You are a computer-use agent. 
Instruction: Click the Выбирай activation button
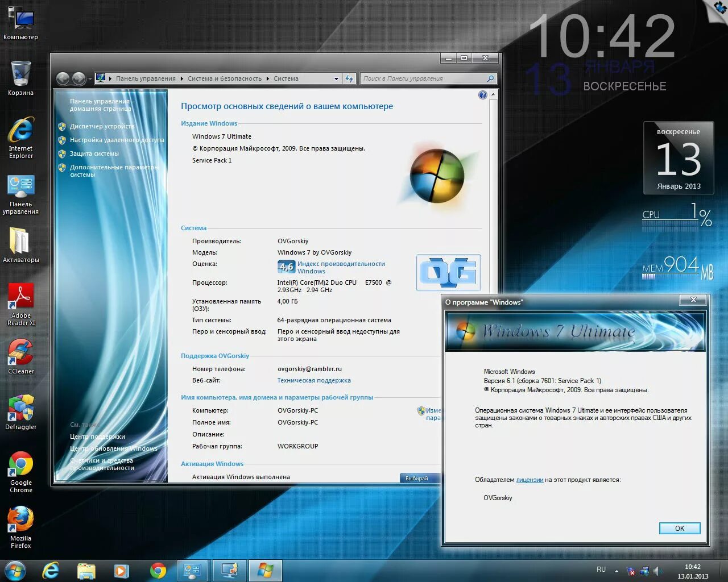[x=420, y=478]
